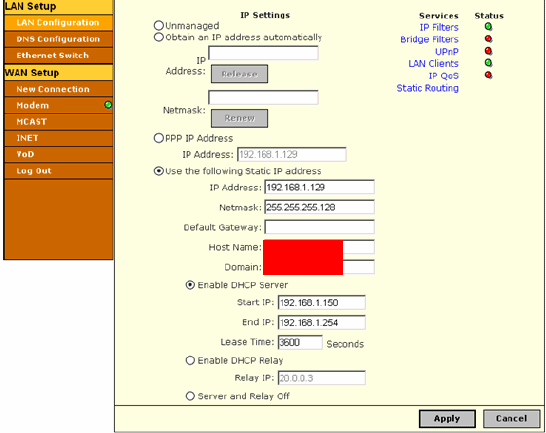Screen dimensions: 546x433
Task: Open the Modem menu entry
Action: (x=58, y=105)
